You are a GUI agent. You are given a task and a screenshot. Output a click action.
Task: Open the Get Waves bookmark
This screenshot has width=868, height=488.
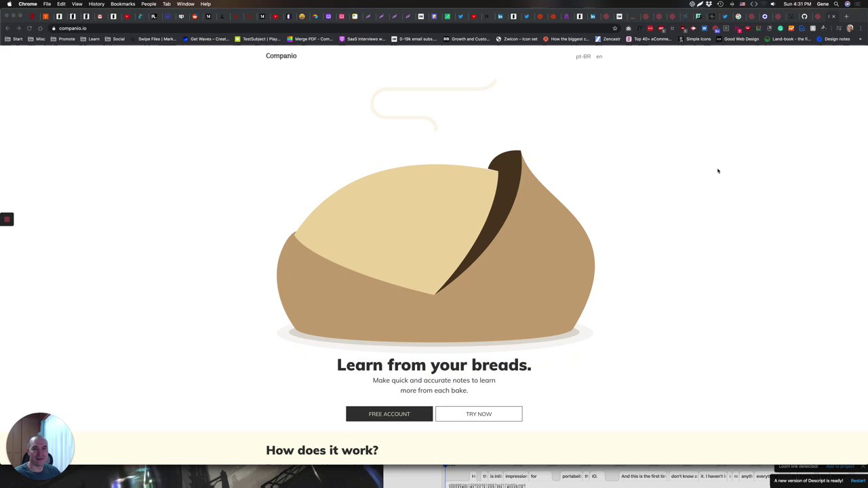pyautogui.click(x=207, y=39)
